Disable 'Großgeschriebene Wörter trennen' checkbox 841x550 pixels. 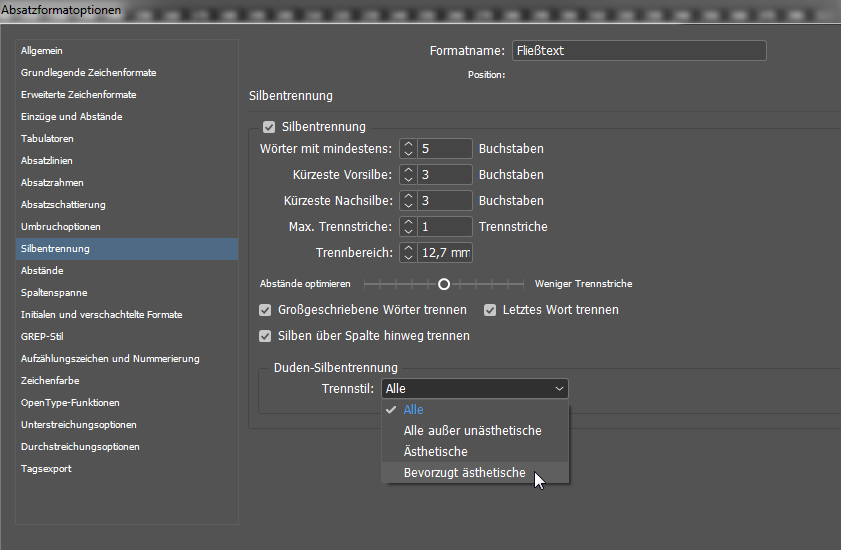click(265, 310)
